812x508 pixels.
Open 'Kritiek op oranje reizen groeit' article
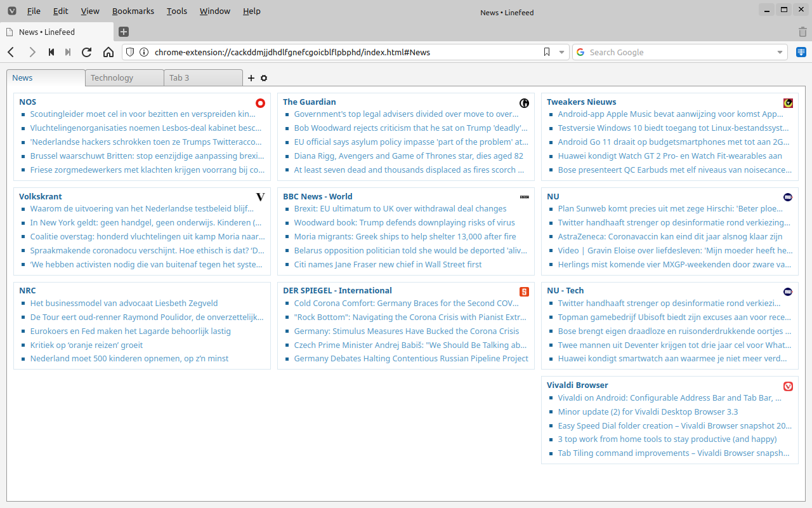86,345
